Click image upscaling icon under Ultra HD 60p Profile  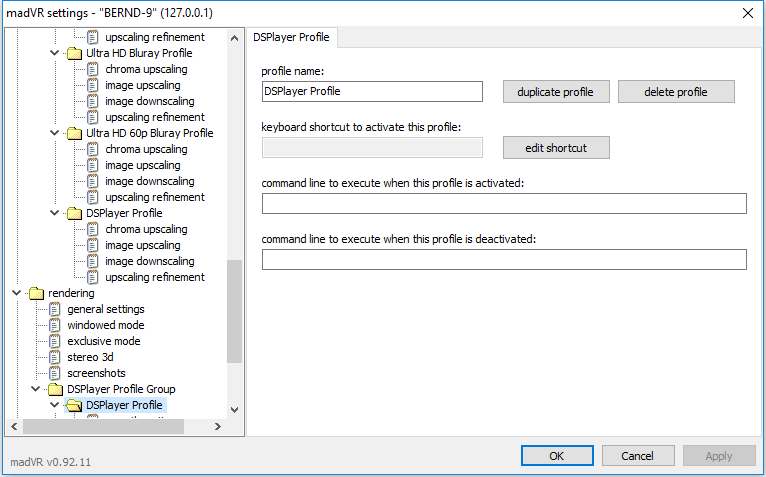93,166
